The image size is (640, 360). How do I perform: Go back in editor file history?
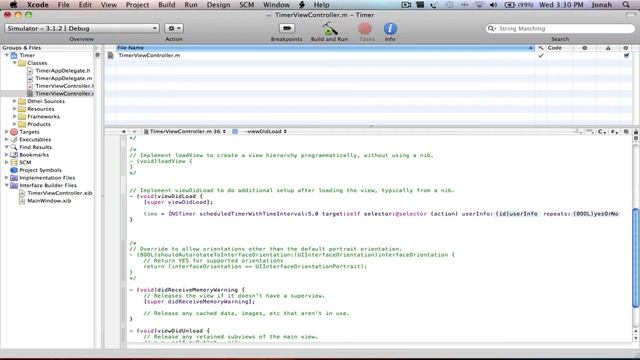tap(123, 131)
